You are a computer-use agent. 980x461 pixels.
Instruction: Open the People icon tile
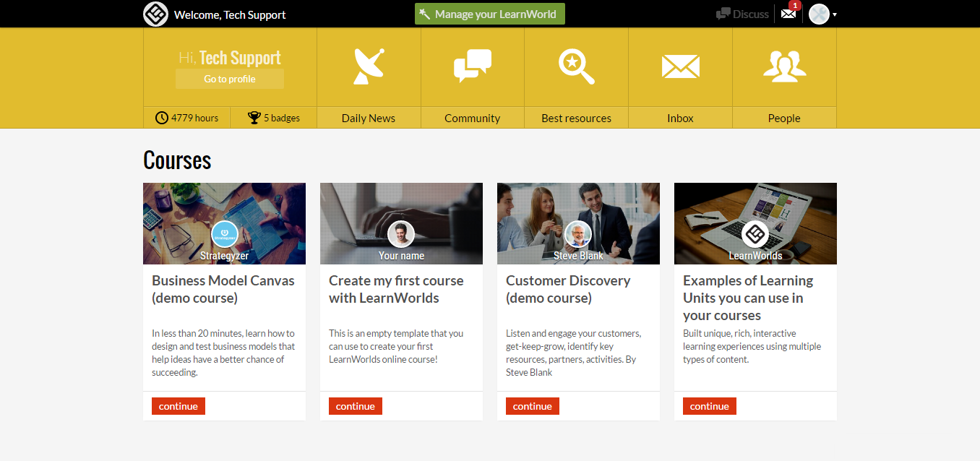(784, 66)
